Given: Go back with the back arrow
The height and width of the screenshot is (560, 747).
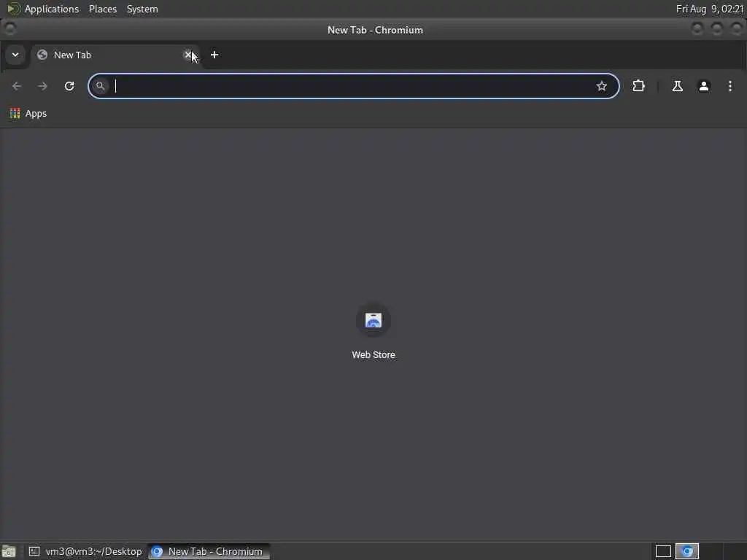Looking at the screenshot, I should click(x=17, y=86).
